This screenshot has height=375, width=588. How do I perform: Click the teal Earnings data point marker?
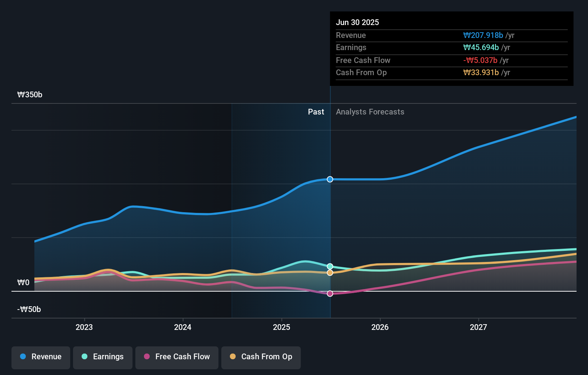(x=330, y=266)
